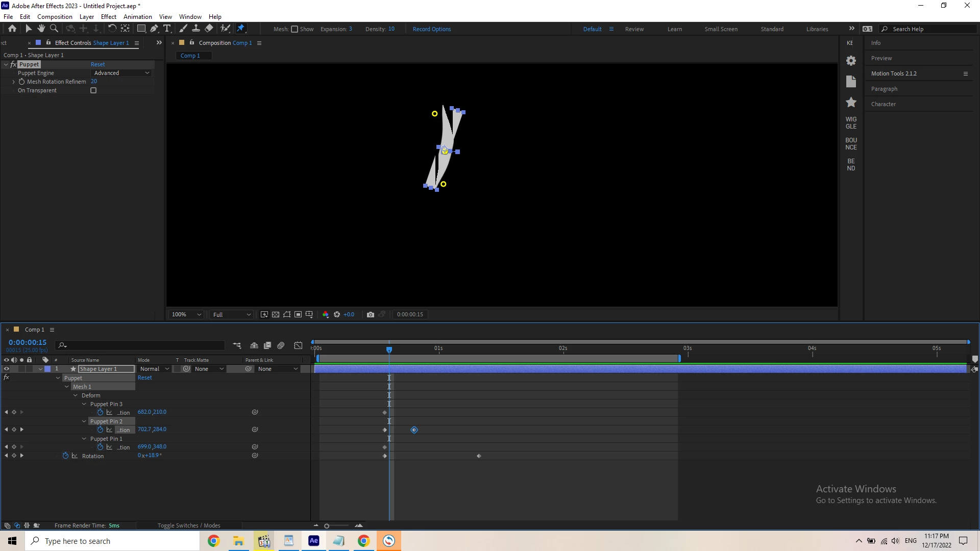980x551 pixels.
Task: Select the Eraser tool
Action: click(x=209, y=29)
